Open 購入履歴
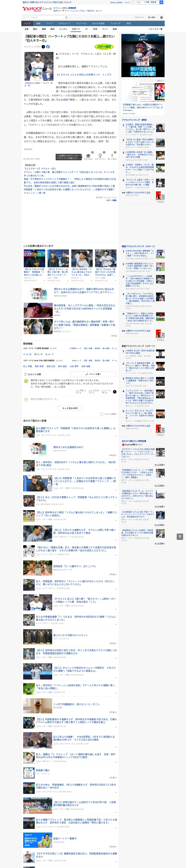This screenshot has width=186, height=868. coord(152,18)
